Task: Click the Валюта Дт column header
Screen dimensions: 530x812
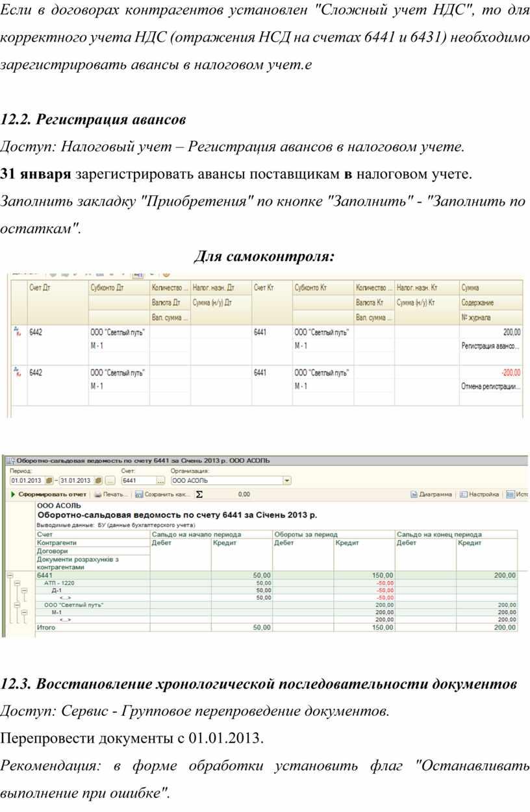Action: pos(170,302)
